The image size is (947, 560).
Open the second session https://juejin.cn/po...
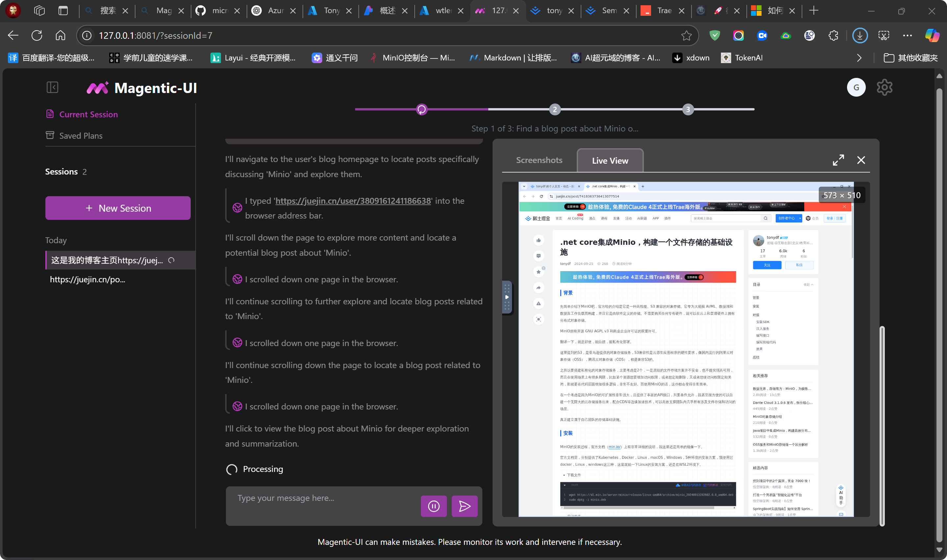pyautogui.click(x=87, y=279)
